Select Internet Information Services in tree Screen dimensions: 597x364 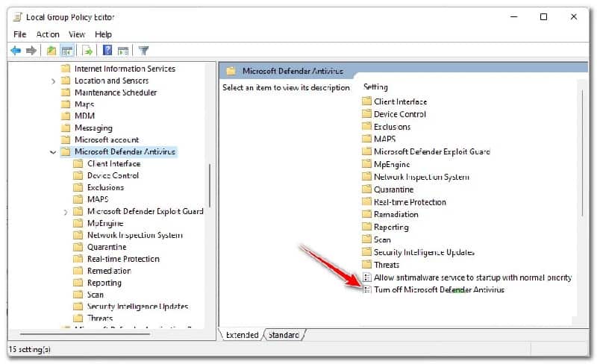(x=125, y=69)
